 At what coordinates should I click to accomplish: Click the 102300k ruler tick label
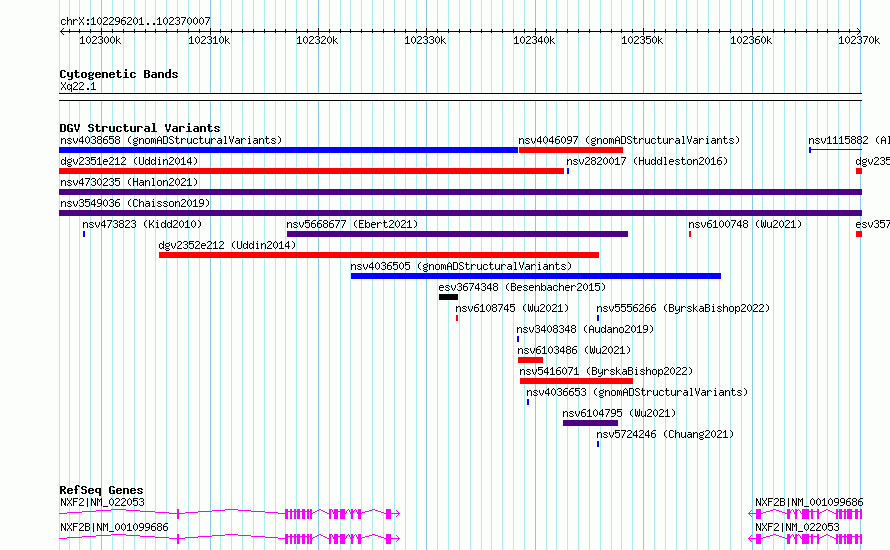pos(100,40)
